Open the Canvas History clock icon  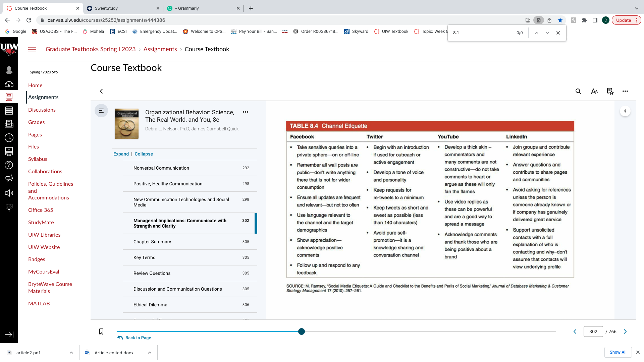click(9, 138)
